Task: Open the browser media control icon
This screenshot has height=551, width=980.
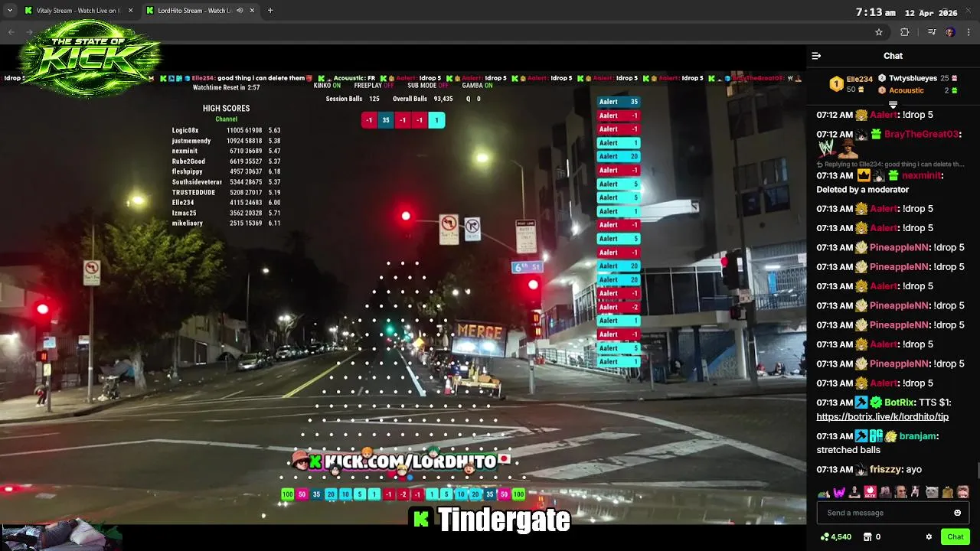Action: click(x=932, y=32)
